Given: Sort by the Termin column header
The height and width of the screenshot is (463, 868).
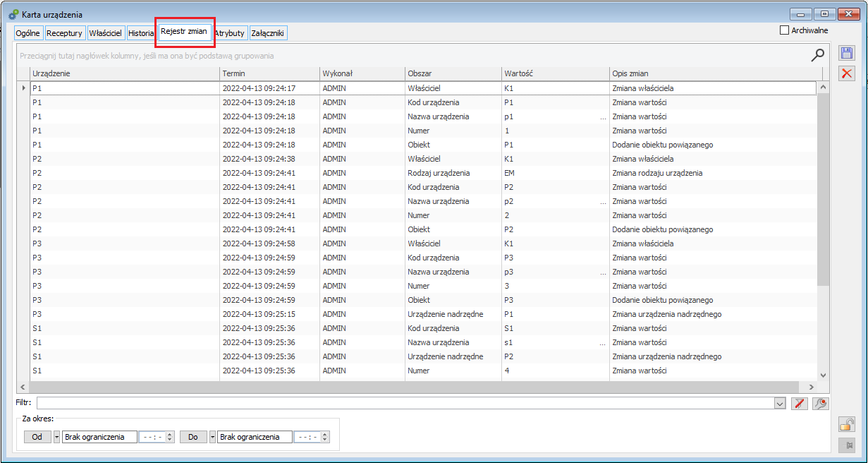Looking at the screenshot, I should 269,73.
